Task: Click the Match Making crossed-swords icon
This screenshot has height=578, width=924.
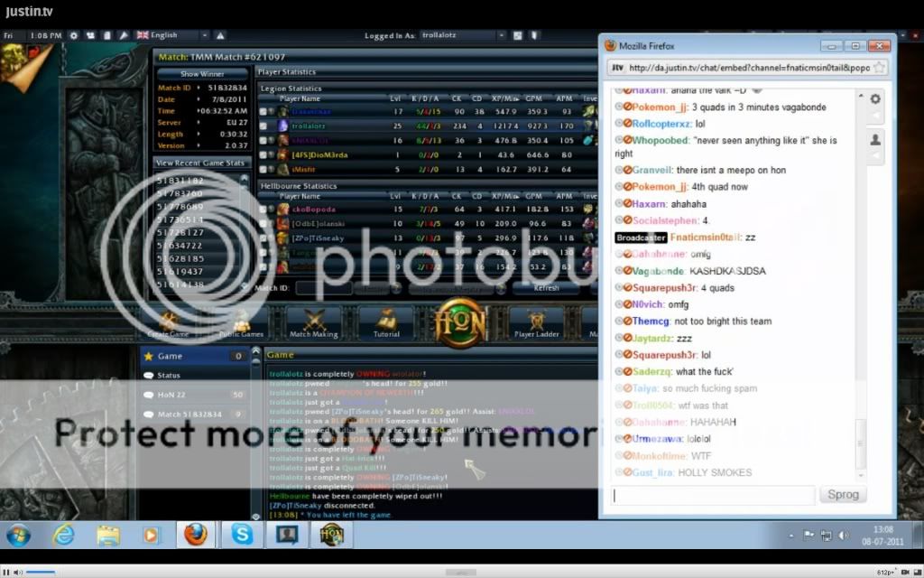Action: pos(313,322)
